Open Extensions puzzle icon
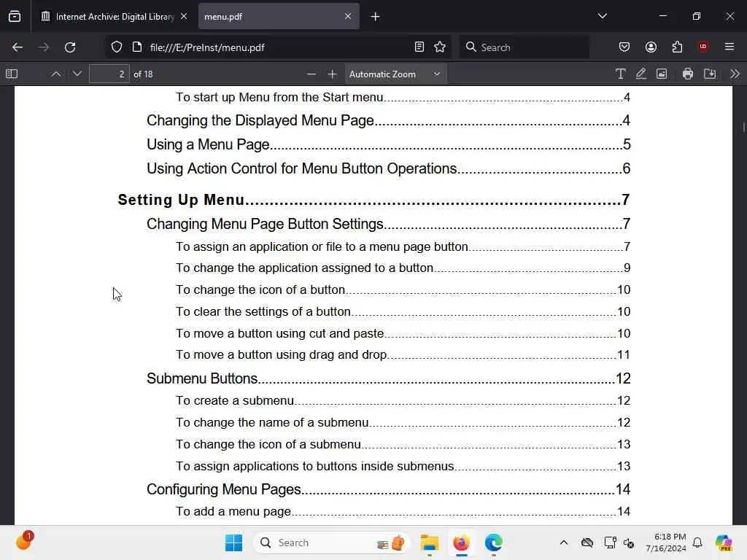The width and height of the screenshot is (747, 560). pyautogui.click(x=677, y=47)
